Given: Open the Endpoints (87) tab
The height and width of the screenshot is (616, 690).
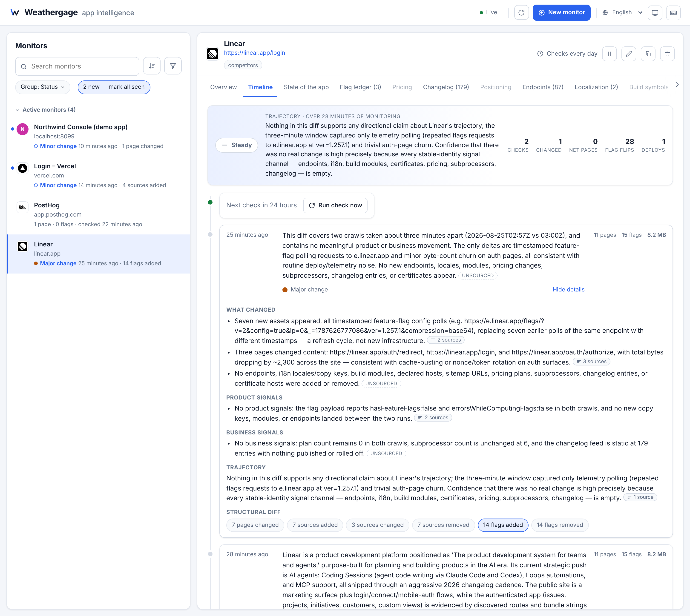Looking at the screenshot, I should click(x=543, y=87).
